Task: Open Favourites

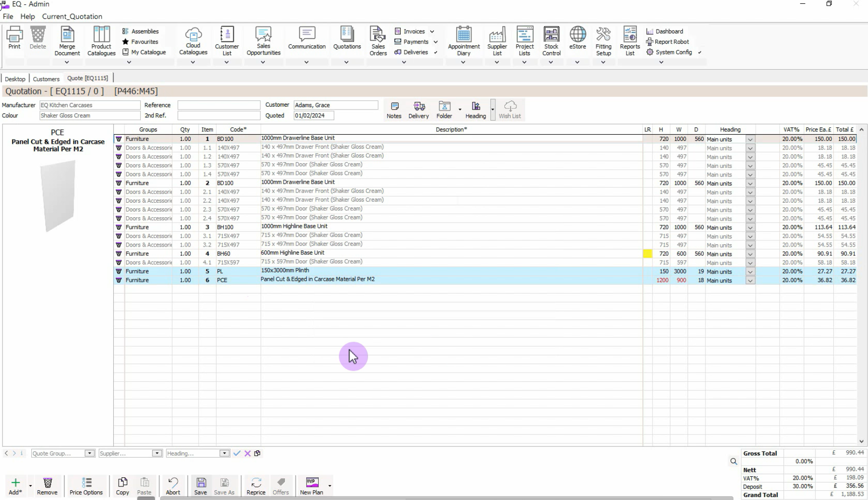Action: (140, 42)
